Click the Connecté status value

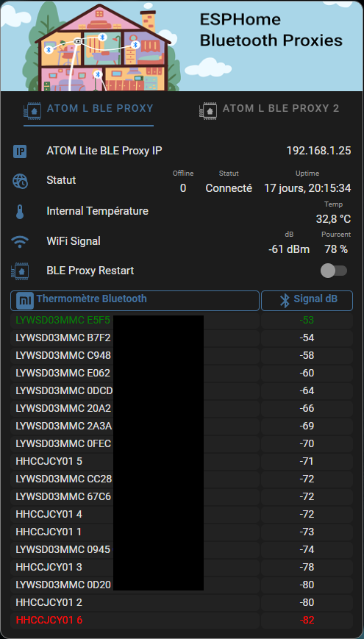click(229, 188)
